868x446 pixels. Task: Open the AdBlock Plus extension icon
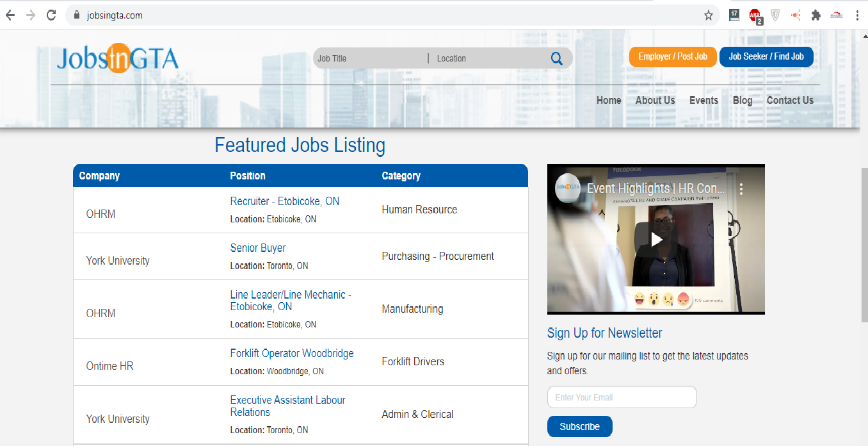[x=755, y=16]
